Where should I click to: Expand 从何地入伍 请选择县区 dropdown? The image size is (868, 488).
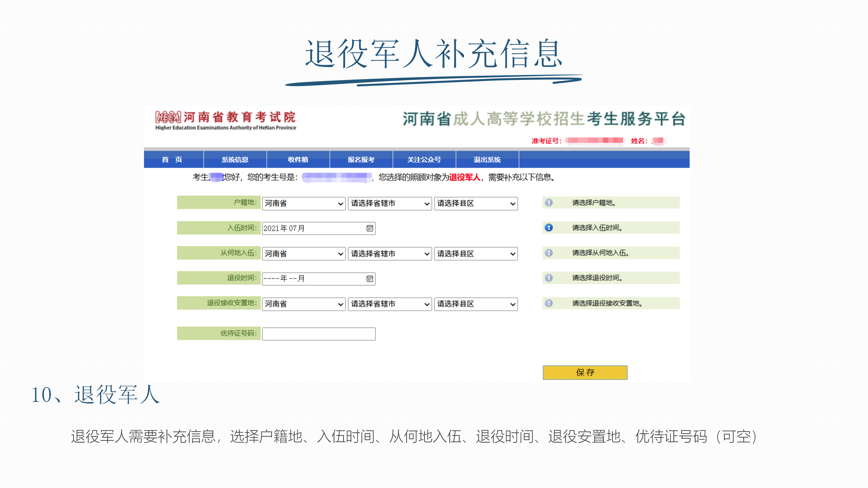click(476, 254)
